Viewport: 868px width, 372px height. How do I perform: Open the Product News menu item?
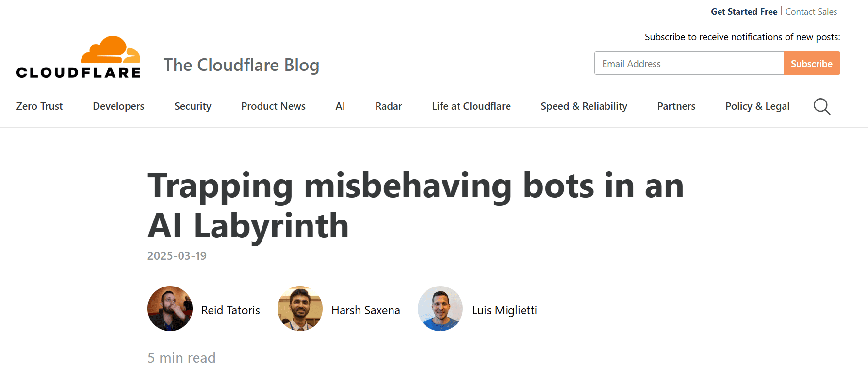click(x=273, y=106)
